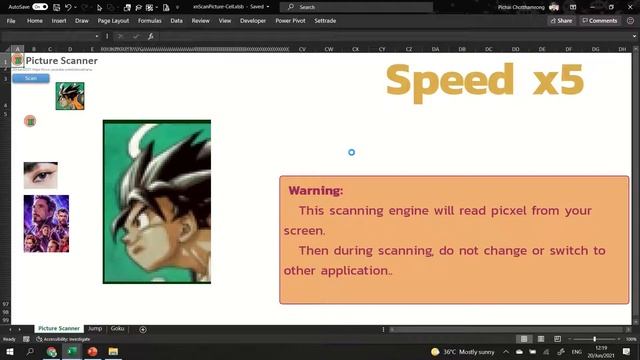Select the eye picture thumbnail
Screen dimensions: 640x360
point(40,175)
